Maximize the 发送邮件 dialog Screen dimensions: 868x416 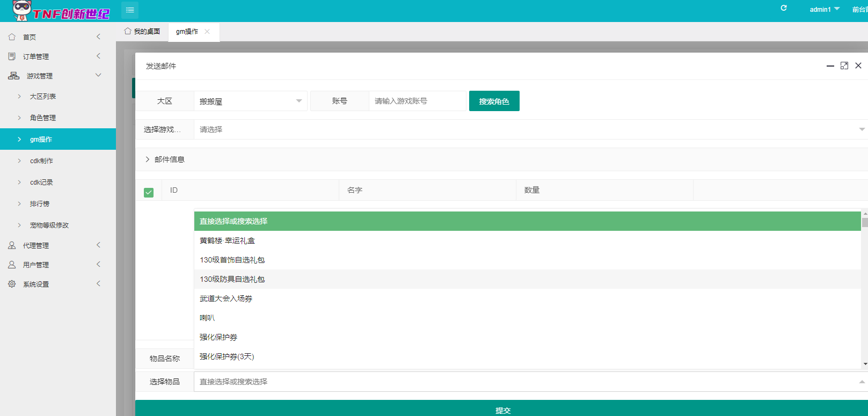coord(844,65)
